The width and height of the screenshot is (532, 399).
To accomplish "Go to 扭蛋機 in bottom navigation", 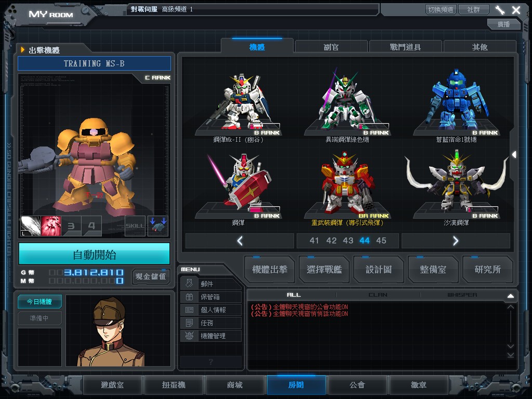I will pyautogui.click(x=174, y=385).
